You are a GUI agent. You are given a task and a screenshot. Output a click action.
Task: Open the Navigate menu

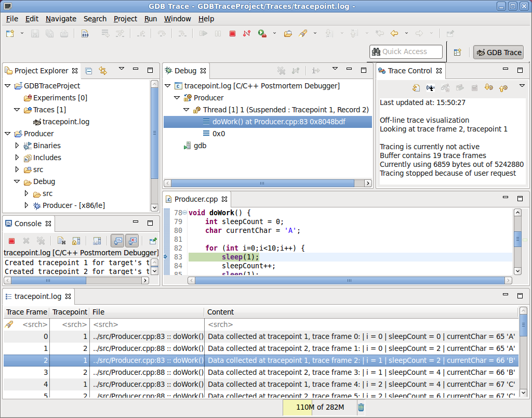pyautogui.click(x=61, y=19)
